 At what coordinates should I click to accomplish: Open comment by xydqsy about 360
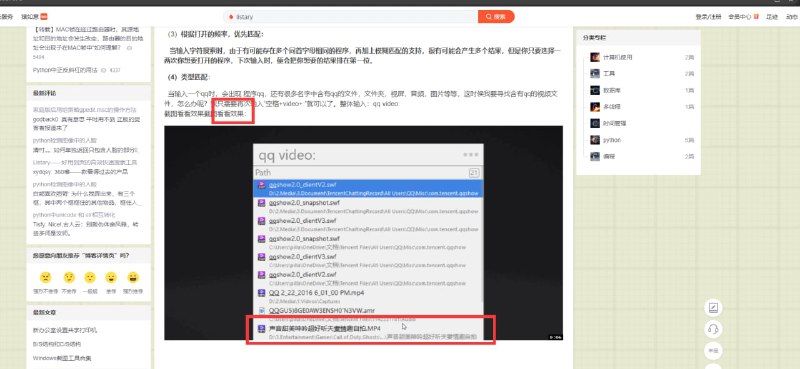point(80,172)
